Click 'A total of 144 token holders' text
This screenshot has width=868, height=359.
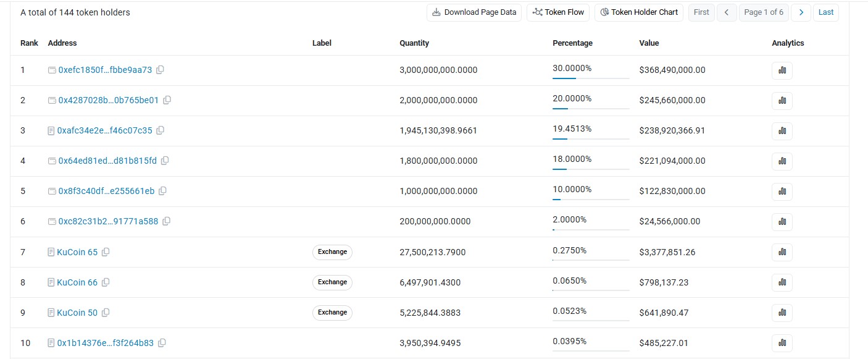pos(75,12)
